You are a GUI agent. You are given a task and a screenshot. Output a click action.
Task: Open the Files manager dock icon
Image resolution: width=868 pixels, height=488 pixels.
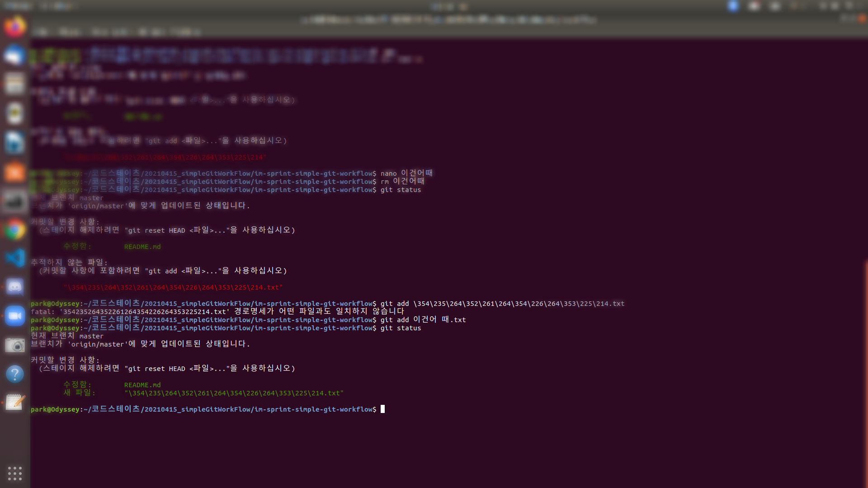[x=15, y=84]
